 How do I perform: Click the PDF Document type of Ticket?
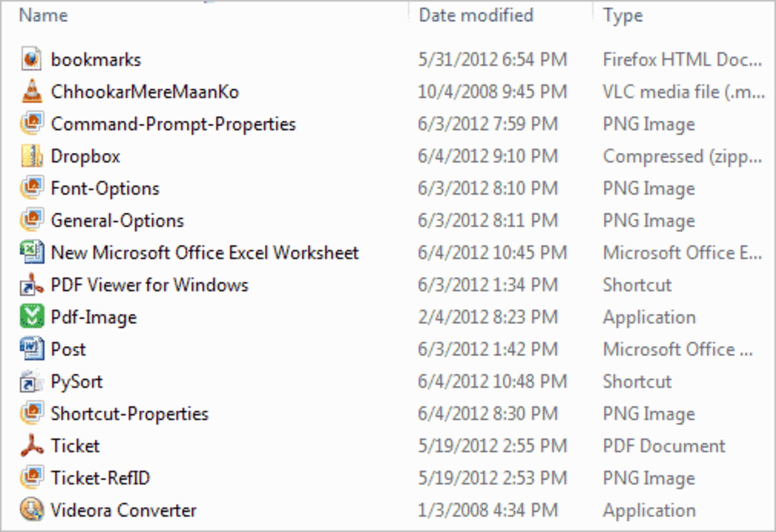[664, 446]
